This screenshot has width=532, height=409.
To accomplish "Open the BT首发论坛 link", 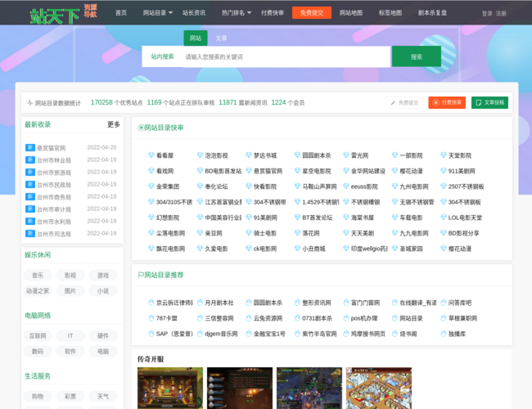I will (x=318, y=218).
